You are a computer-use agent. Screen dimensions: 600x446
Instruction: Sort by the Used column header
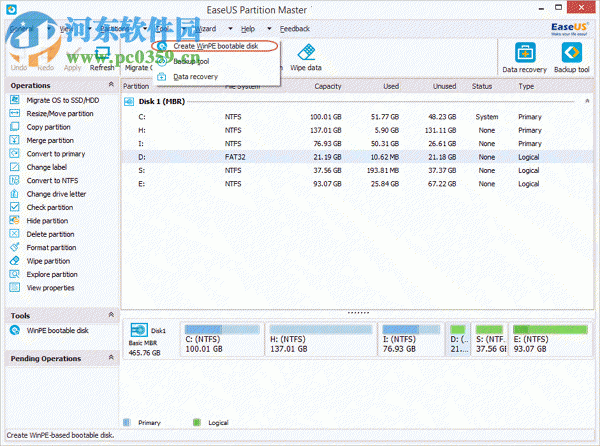click(x=391, y=86)
